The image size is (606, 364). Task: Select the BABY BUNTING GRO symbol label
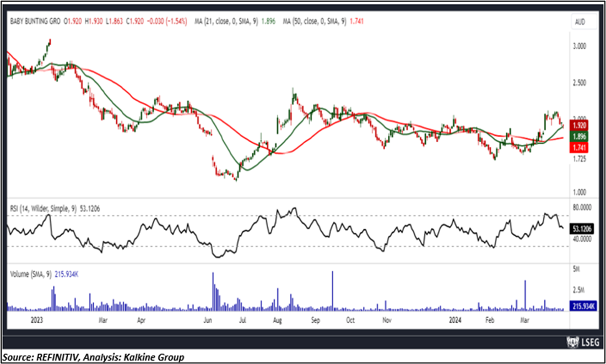point(35,21)
